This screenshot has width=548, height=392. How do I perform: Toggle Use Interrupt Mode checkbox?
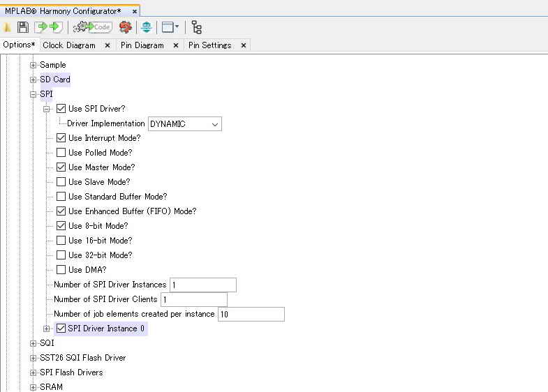(61, 138)
